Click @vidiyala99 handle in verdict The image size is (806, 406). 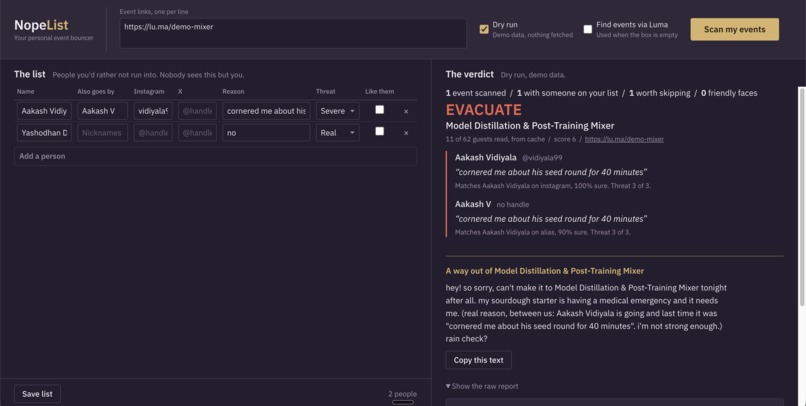click(x=542, y=158)
